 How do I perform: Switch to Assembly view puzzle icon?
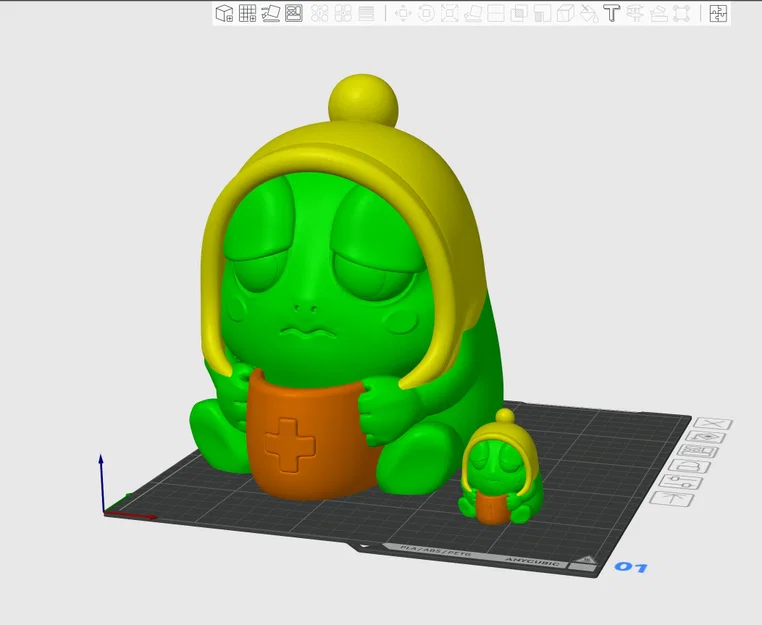[x=718, y=13]
